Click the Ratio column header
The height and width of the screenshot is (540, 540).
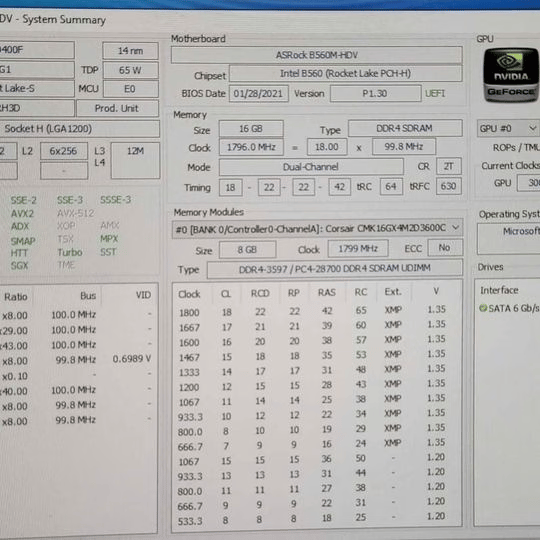(16, 297)
